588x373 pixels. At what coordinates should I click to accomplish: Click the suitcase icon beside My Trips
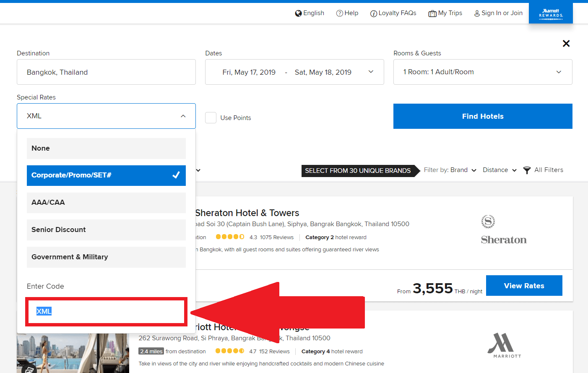click(x=432, y=14)
